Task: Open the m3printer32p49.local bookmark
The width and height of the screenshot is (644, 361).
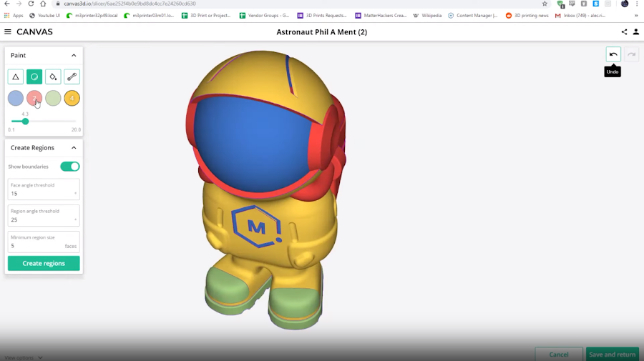Action: [x=92, y=16]
